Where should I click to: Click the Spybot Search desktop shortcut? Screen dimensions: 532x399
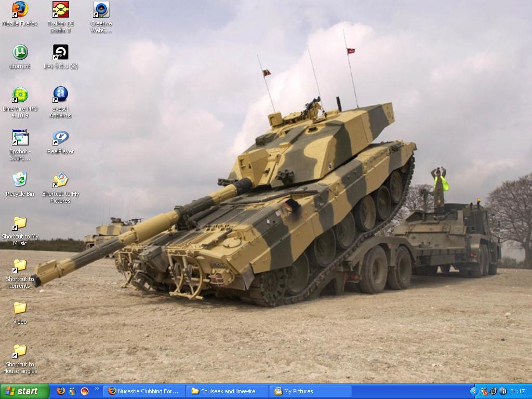tap(20, 138)
